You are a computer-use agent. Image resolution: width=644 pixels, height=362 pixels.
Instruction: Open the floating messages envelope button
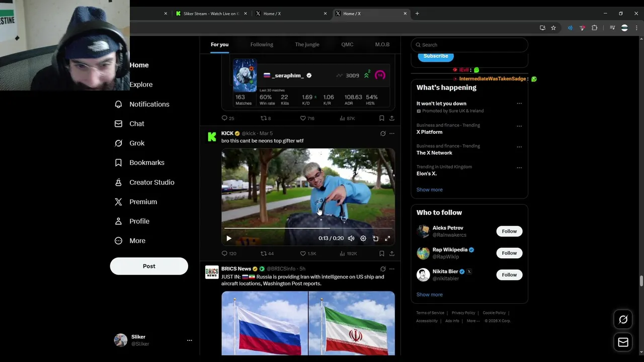coord(623,342)
